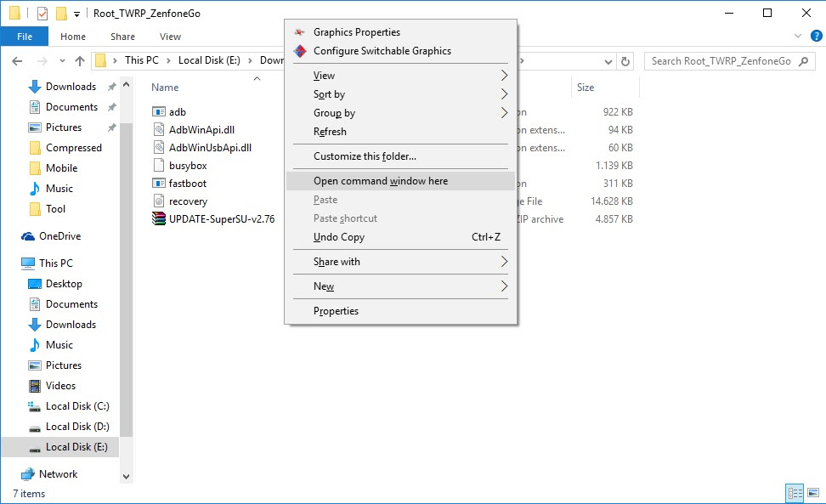826x504 pixels.
Task: Select the adb file
Action: (x=177, y=111)
